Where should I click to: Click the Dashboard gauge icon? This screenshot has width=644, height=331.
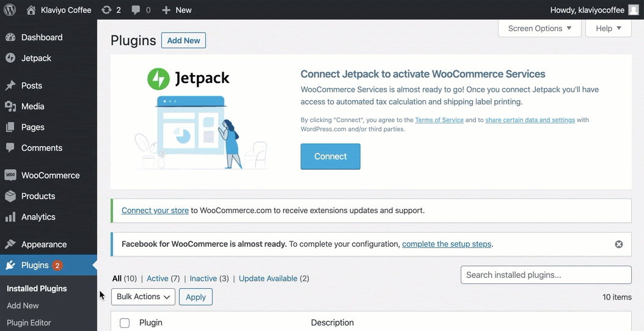(10, 37)
